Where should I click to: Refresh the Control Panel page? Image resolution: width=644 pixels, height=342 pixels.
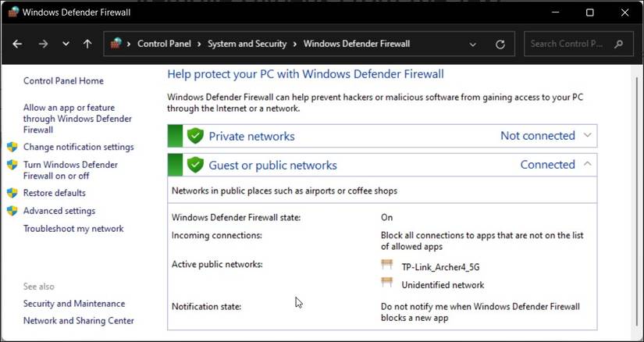500,45
